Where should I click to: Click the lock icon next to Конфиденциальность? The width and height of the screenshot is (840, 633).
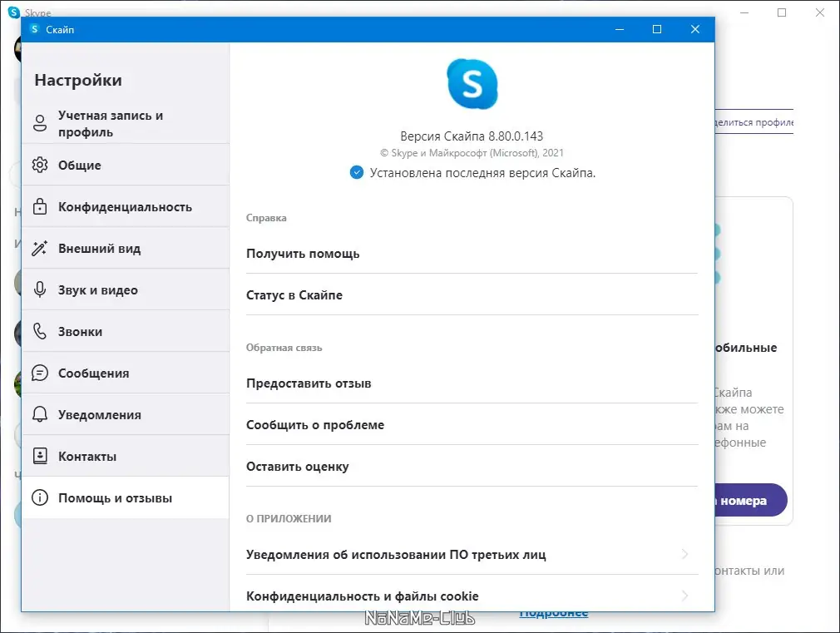[40, 206]
